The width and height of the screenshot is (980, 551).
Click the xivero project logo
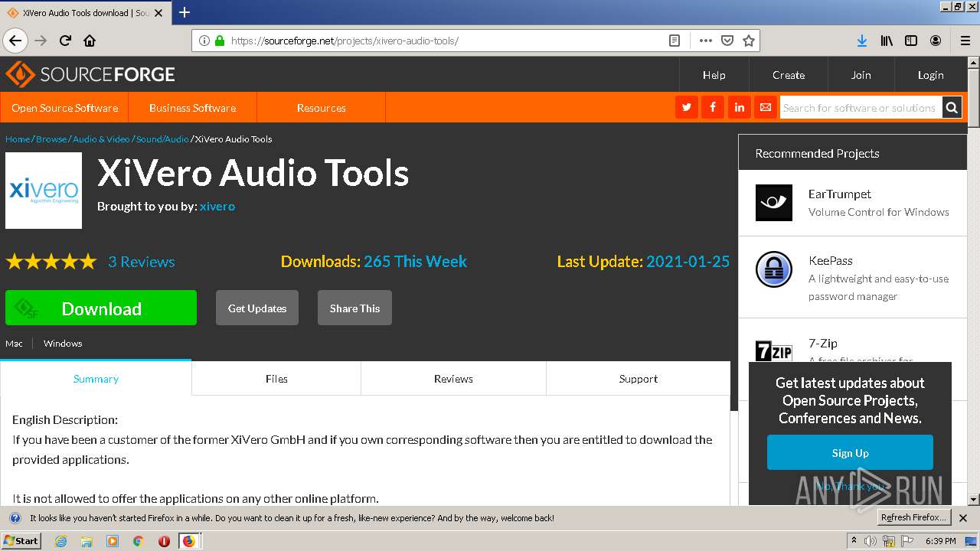pyautogui.click(x=44, y=191)
